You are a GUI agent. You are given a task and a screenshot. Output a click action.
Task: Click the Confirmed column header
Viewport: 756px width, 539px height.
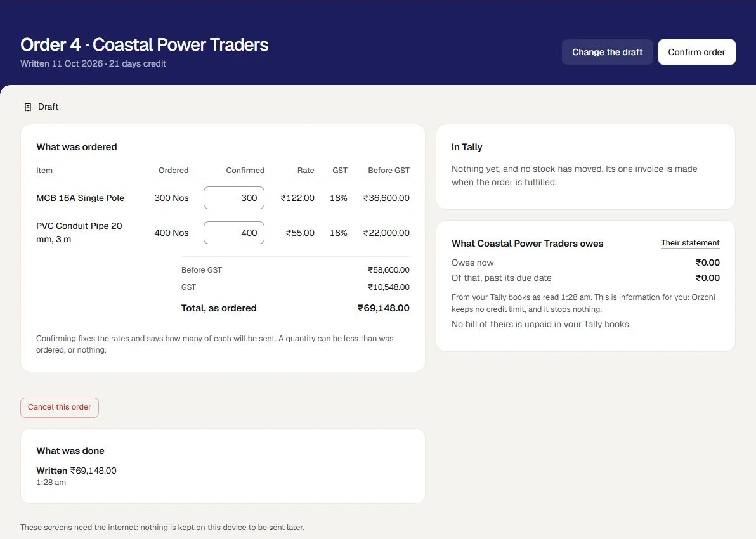point(245,171)
